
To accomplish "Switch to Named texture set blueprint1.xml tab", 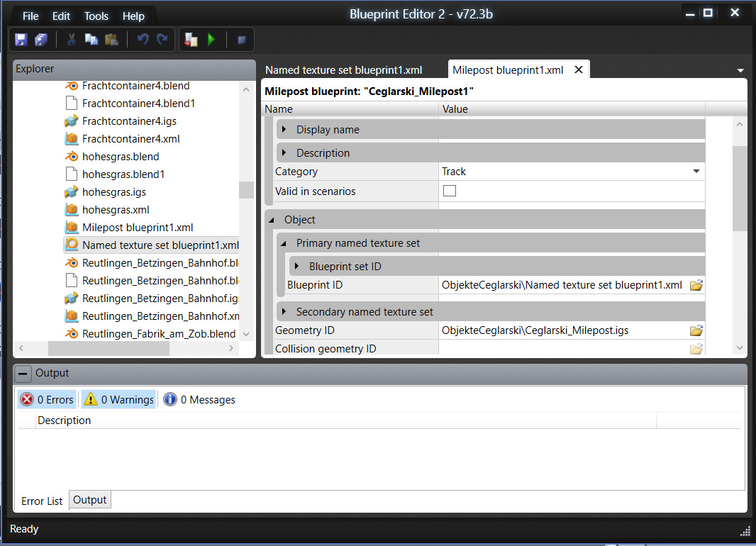I will click(343, 70).
